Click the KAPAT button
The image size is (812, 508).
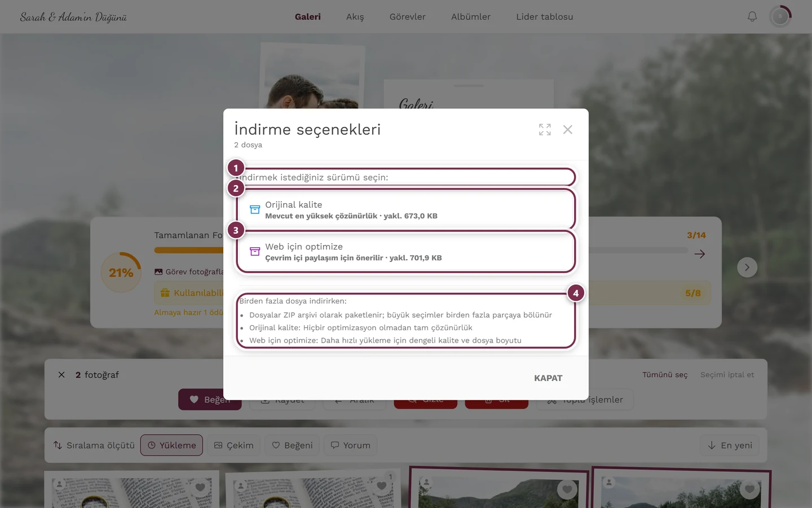click(x=548, y=378)
